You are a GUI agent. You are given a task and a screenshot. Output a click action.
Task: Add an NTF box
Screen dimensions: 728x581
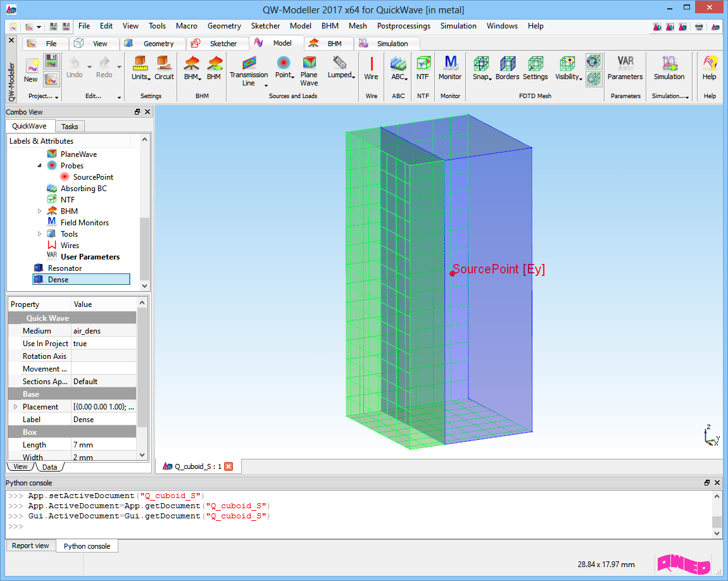click(423, 68)
